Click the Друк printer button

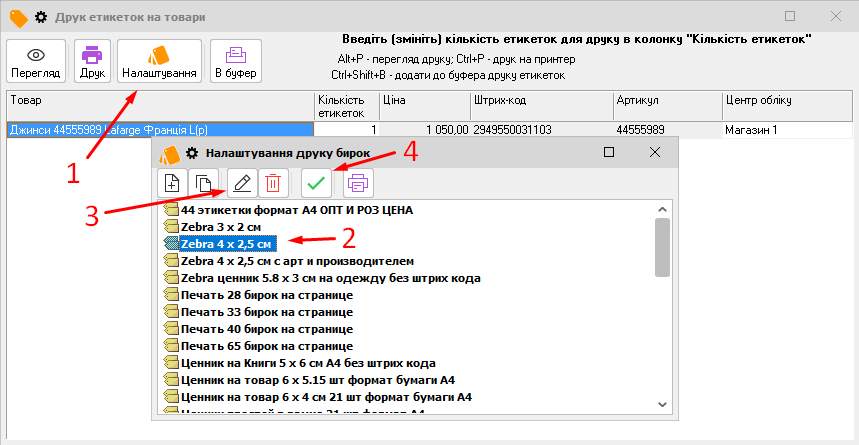pyautogui.click(x=92, y=63)
